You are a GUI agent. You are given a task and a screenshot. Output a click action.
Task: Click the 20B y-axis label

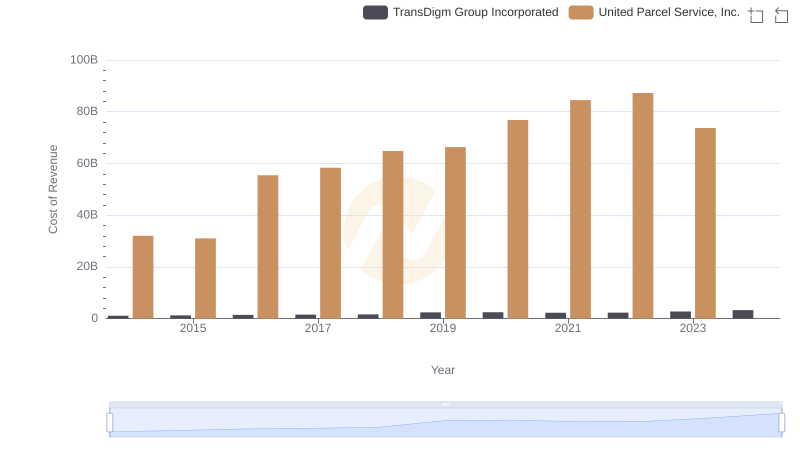pos(87,266)
